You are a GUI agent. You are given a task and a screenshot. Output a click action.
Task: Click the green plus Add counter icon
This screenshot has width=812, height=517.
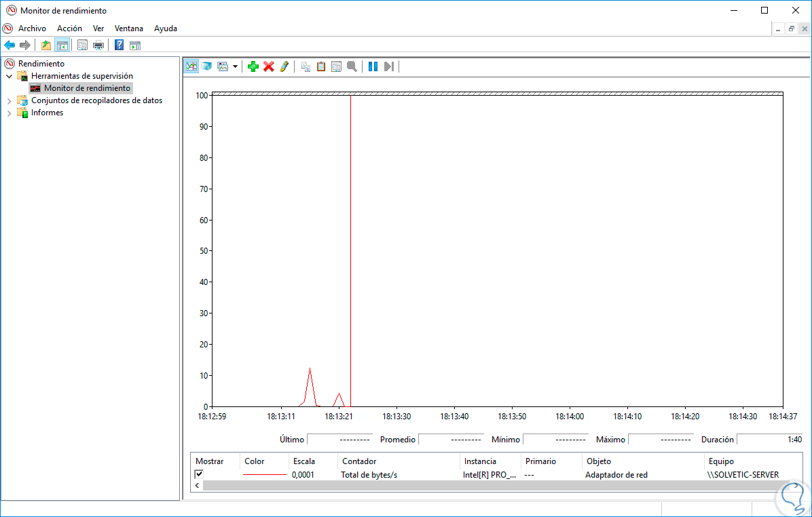253,66
